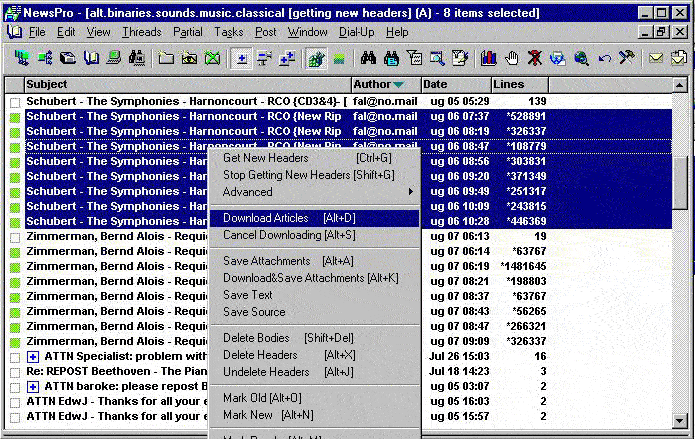The width and height of the screenshot is (695, 439).
Task: Click the globe with magnifier icon
Action: (581, 58)
